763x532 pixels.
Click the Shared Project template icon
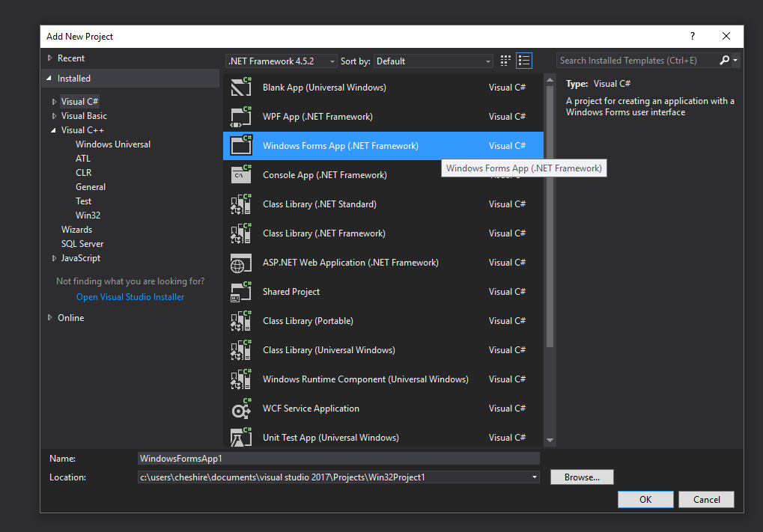[x=240, y=291]
